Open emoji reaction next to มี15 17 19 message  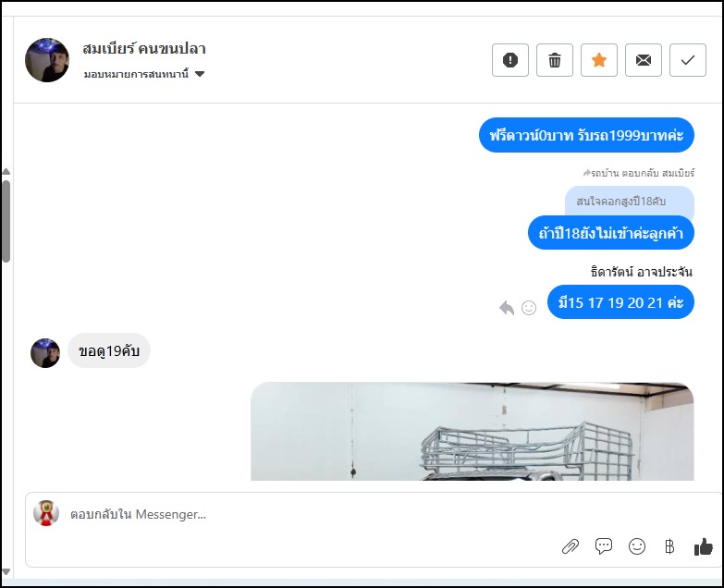point(529,307)
